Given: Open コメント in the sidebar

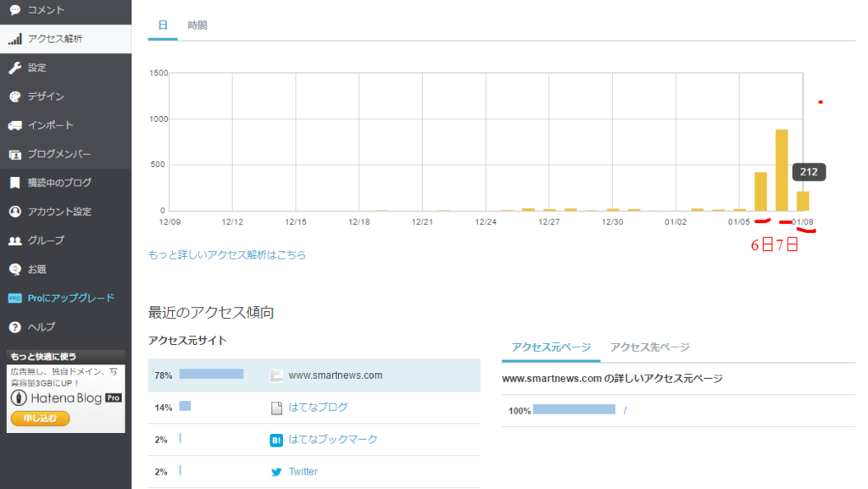Looking at the screenshot, I should [x=46, y=10].
